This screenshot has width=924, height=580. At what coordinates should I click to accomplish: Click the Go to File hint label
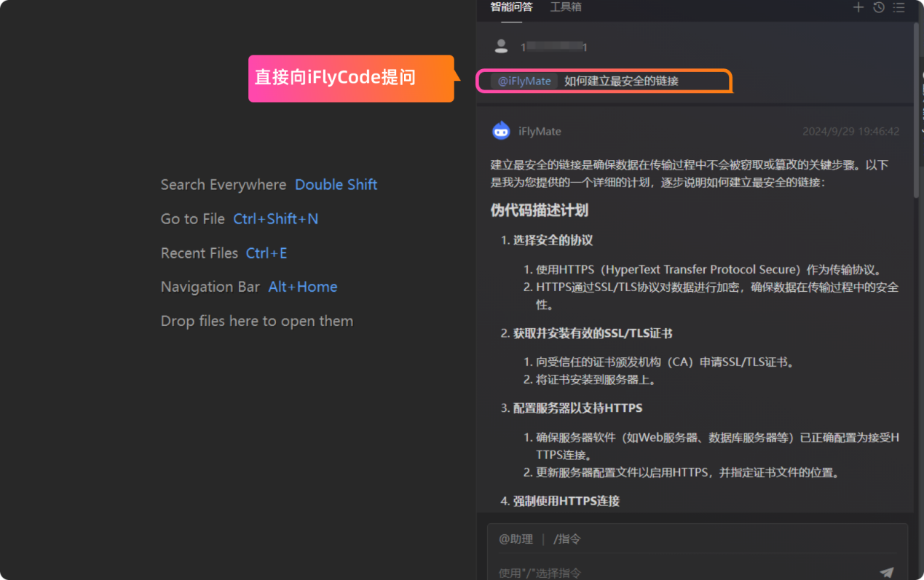(193, 219)
